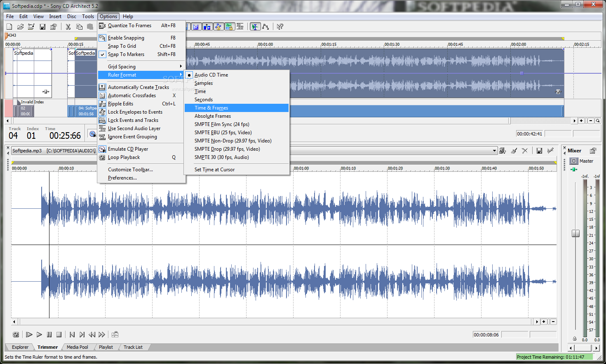The height and width of the screenshot is (364, 606).
Task: Switch to the Explorer tab
Action: [x=20, y=347]
